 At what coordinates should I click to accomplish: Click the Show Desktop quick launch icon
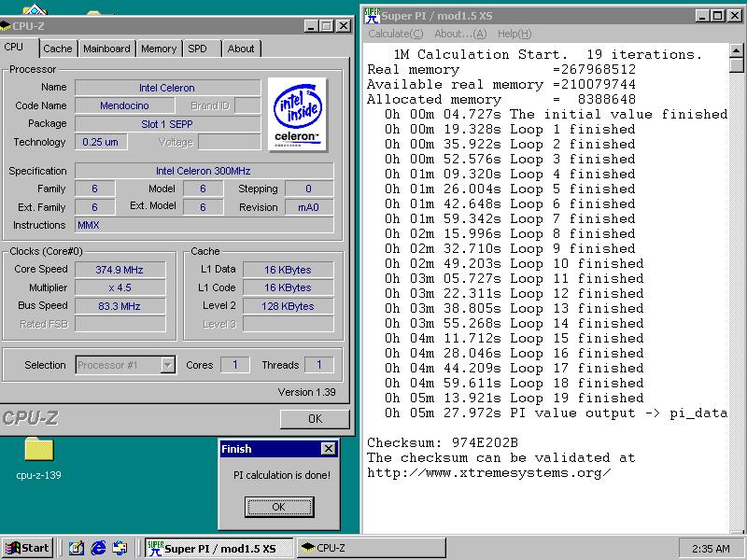[77, 548]
